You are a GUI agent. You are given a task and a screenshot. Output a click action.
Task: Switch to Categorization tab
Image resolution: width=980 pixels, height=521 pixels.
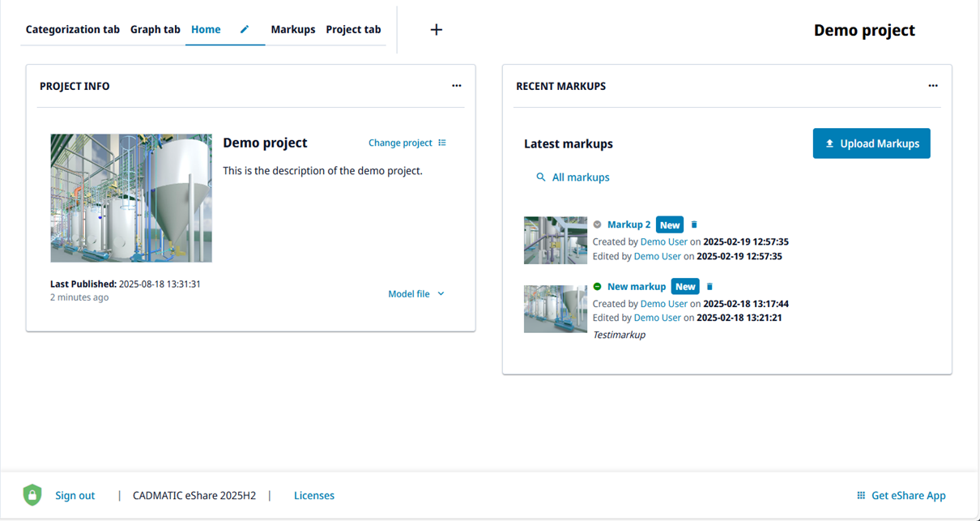(x=73, y=29)
